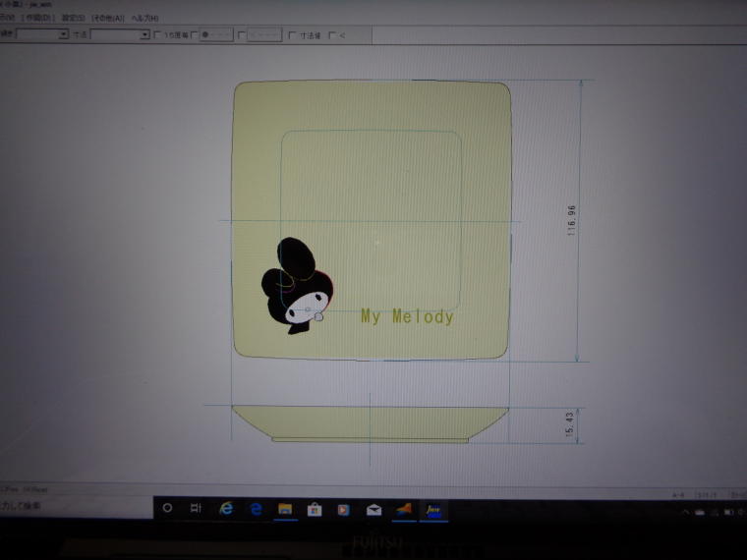
Task: Click the 116.96 dimension value
Action: click(x=571, y=220)
